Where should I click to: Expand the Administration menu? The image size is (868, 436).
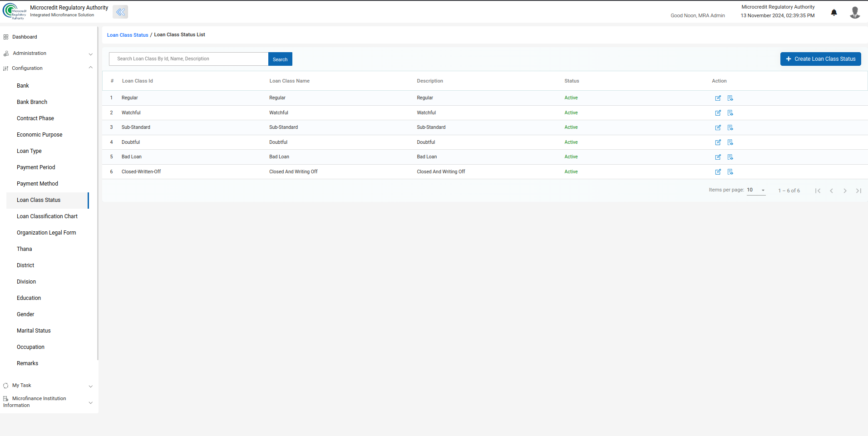click(x=48, y=53)
